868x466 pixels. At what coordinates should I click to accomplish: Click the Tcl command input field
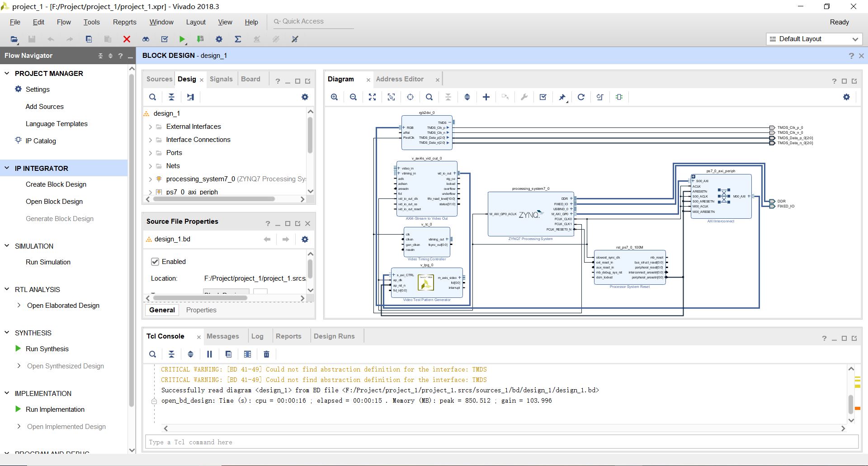[x=501, y=442]
